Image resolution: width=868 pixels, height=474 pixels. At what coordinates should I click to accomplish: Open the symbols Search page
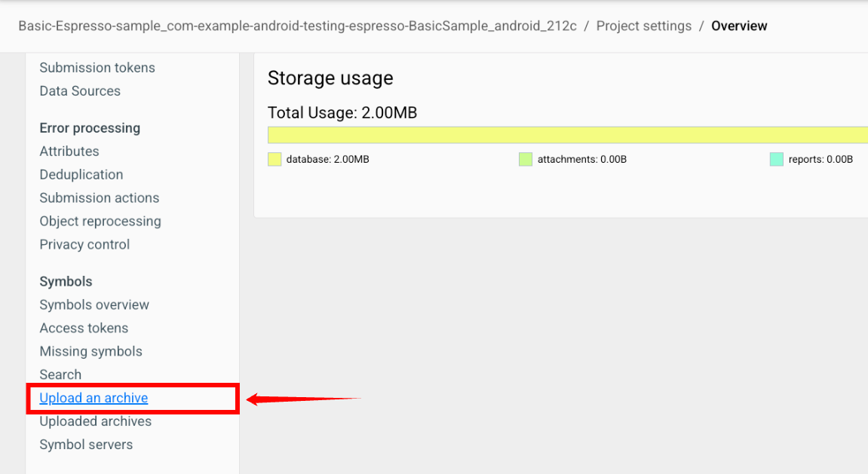(x=60, y=375)
